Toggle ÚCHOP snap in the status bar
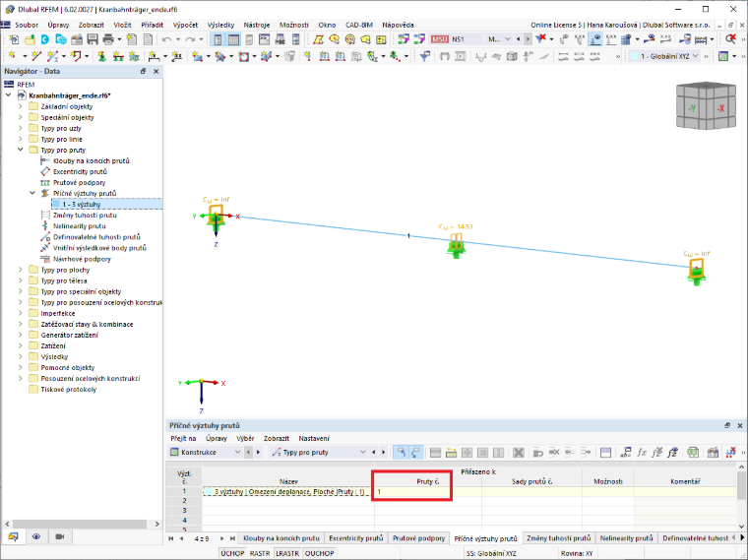The height and width of the screenshot is (560, 748). coord(232,553)
